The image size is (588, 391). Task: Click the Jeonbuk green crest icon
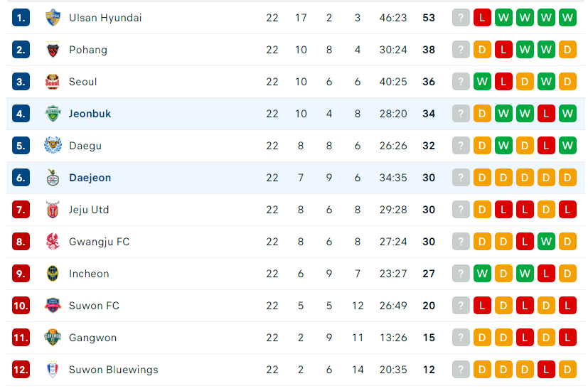[x=53, y=114]
